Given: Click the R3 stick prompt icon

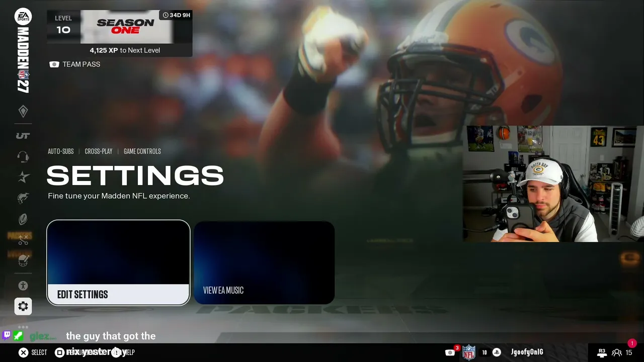Looking at the screenshot, I should pyautogui.click(x=602, y=352).
